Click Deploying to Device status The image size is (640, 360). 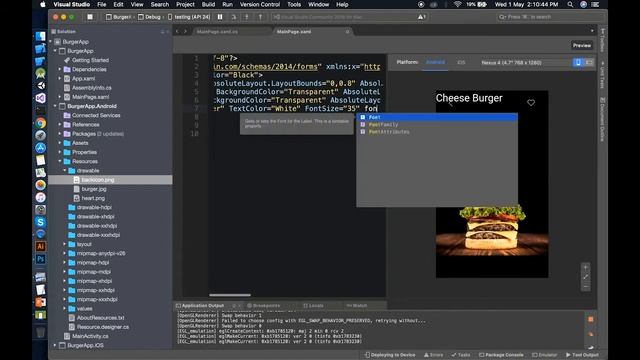pos(390,355)
